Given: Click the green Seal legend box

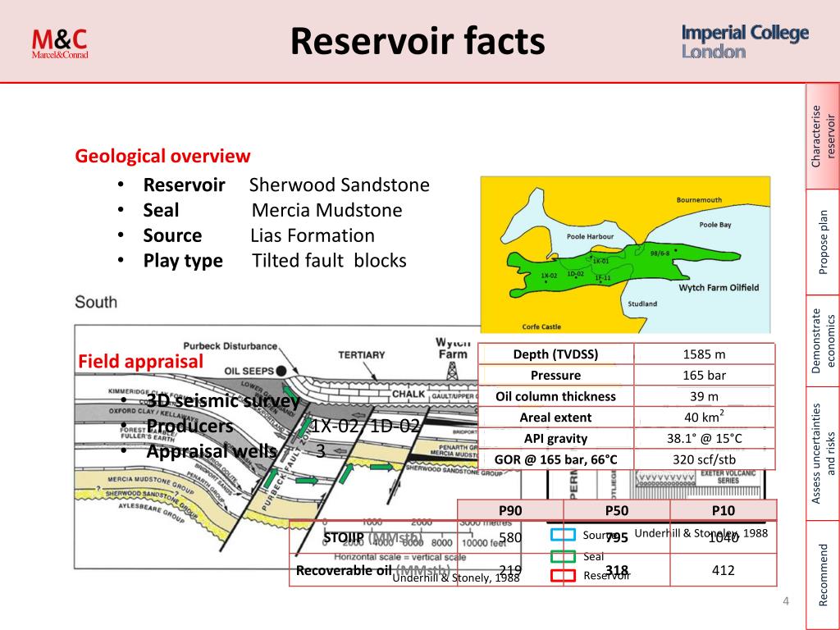Looking at the screenshot, I should tap(563, 556).
